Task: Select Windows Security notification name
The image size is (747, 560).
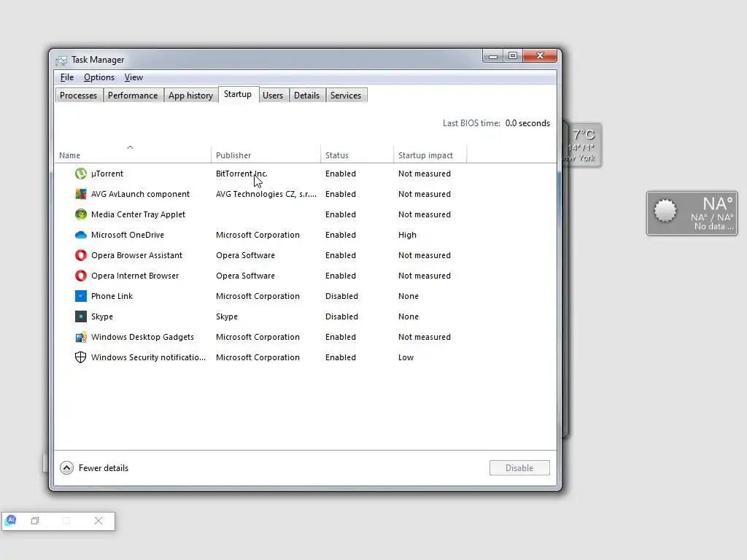Action: pos(148,357)
